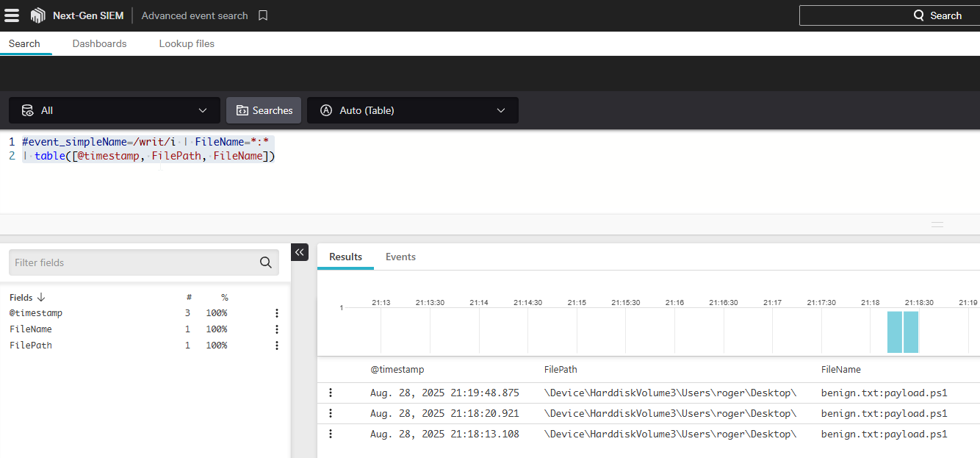Open the row actions menu for the first result
980x458 pixels.
tap(330, 393)
